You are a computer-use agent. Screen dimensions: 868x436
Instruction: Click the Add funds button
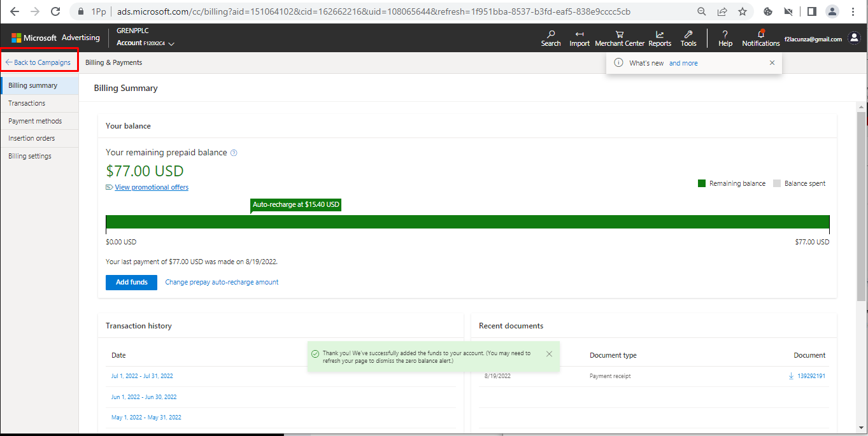[x=131, y=282]
